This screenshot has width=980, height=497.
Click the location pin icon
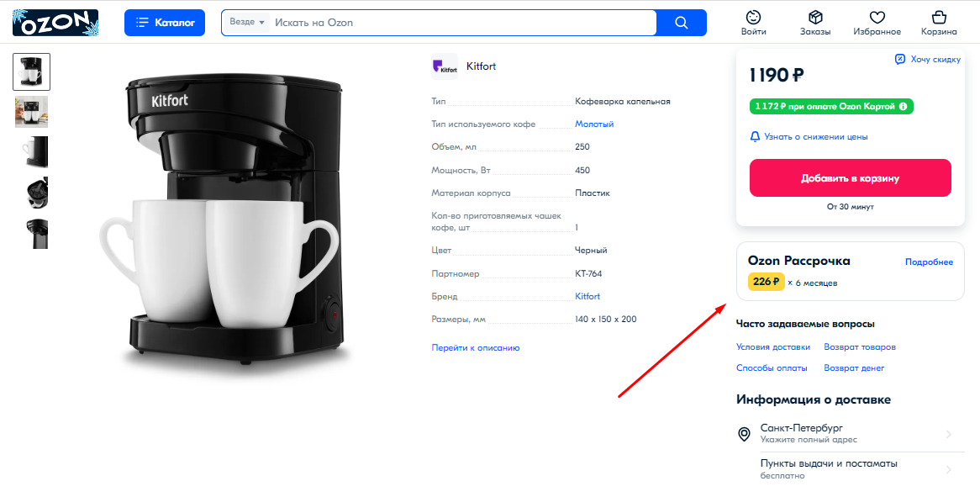coord(745,434)
